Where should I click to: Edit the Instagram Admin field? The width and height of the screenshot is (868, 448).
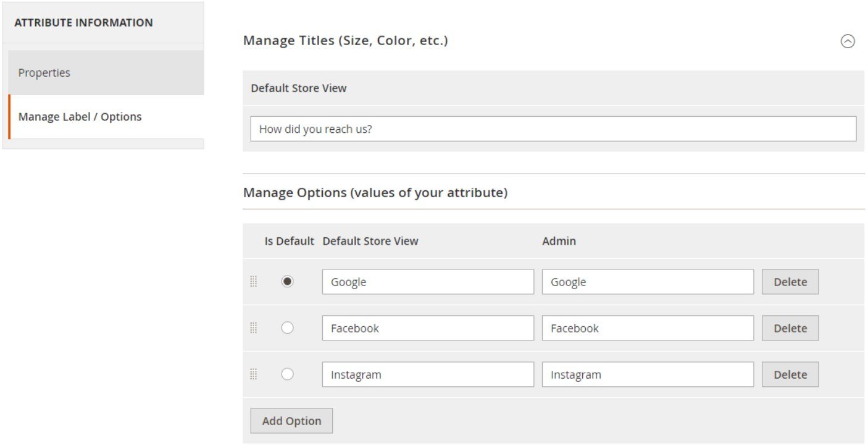(648, 374)
